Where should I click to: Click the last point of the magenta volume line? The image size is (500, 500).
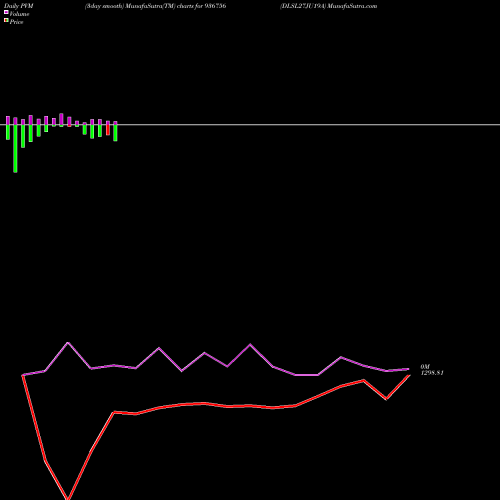click(408, 369)
